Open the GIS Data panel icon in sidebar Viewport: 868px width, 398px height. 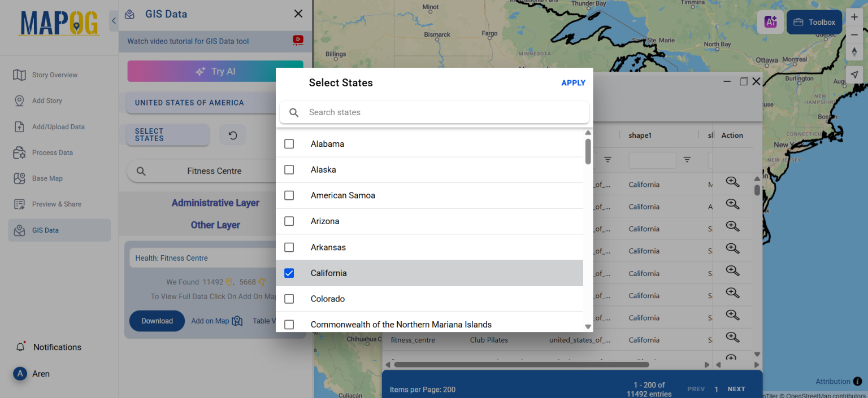20,230
